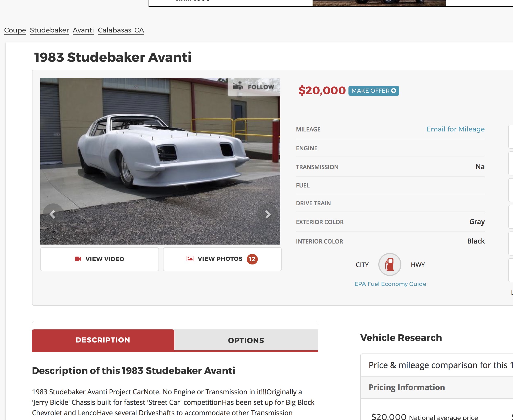Click the red fuel pump icon
Viewport: 513px width, 420px height.
coord(390,264)
